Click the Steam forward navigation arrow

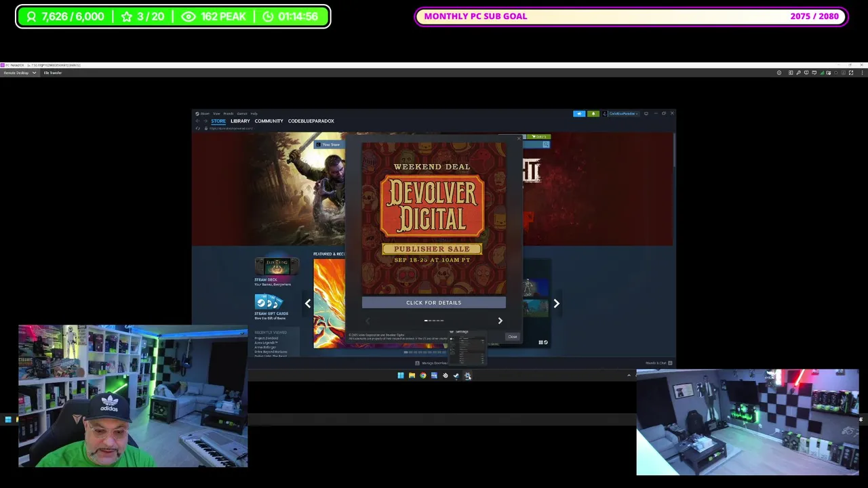click(205, 121)
